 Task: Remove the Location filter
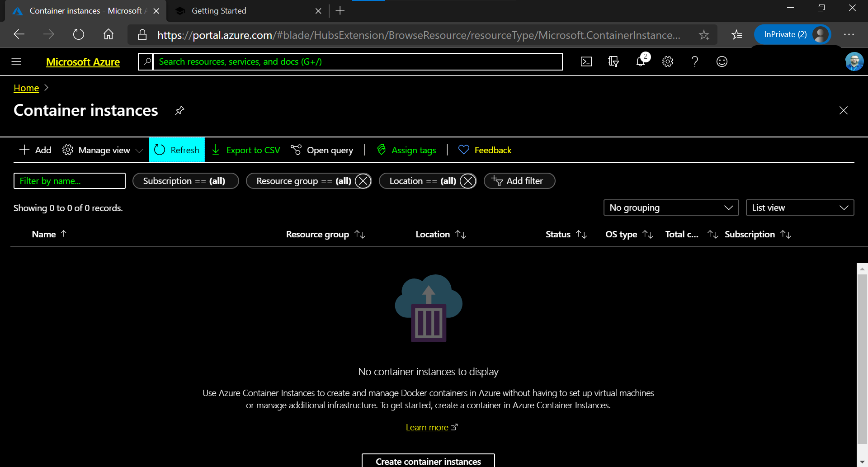pyautogui.click(x=468, y=181)
